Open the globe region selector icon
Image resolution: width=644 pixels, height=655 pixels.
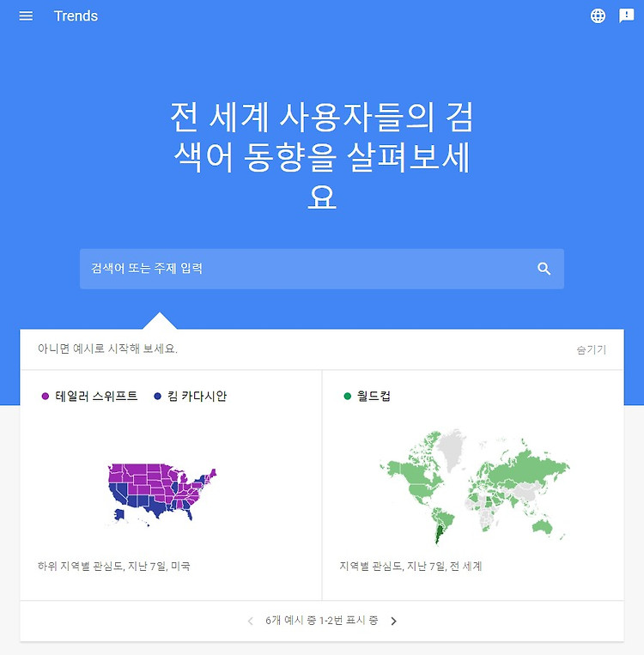(598, 15)
